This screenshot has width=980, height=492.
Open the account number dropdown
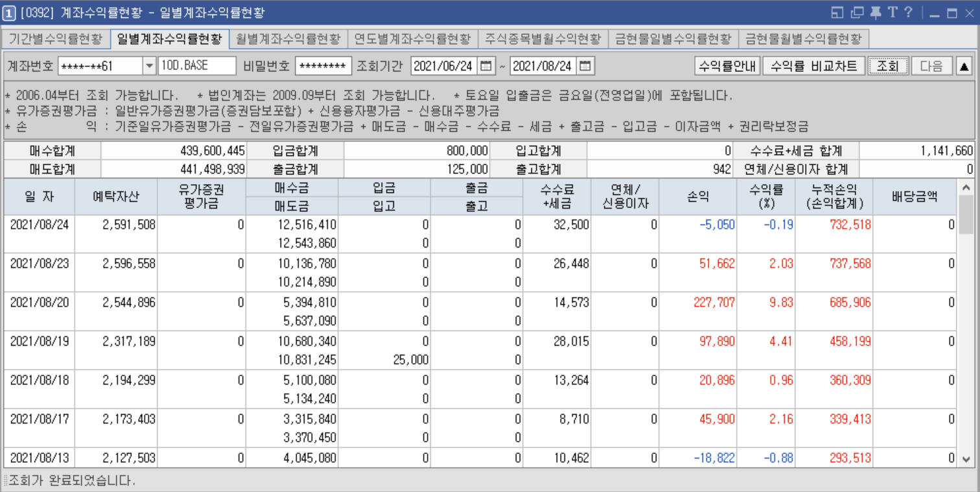click(149, 66)
